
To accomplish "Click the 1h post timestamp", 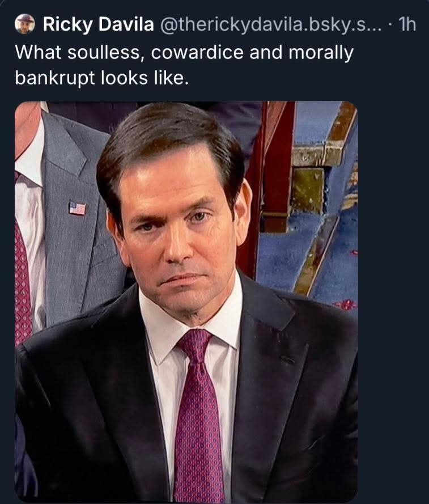I will (x=407, y=24).
